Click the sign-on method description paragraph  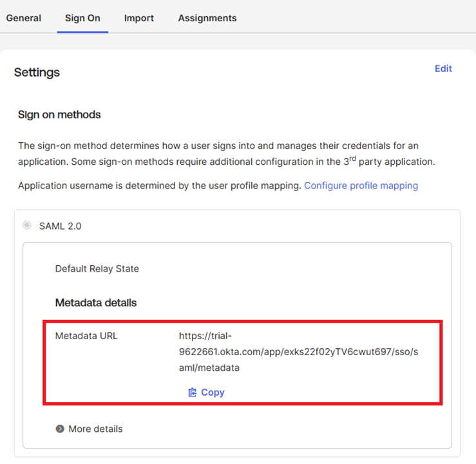tap(225, 154)
